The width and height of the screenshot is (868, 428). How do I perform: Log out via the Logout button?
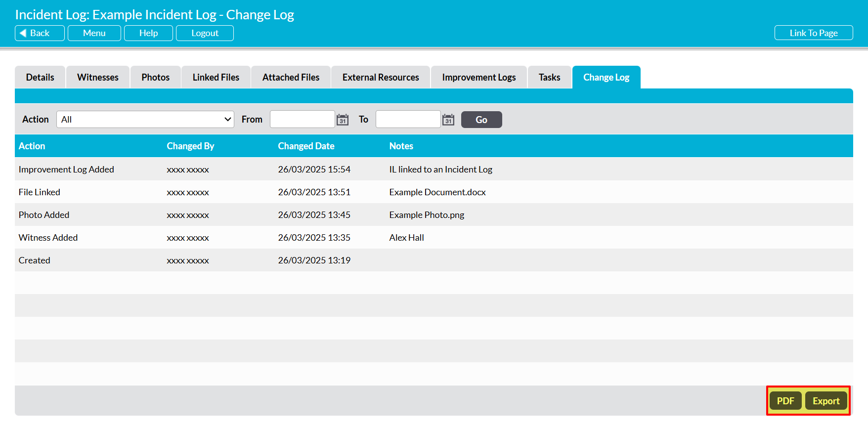click(205, 33)
